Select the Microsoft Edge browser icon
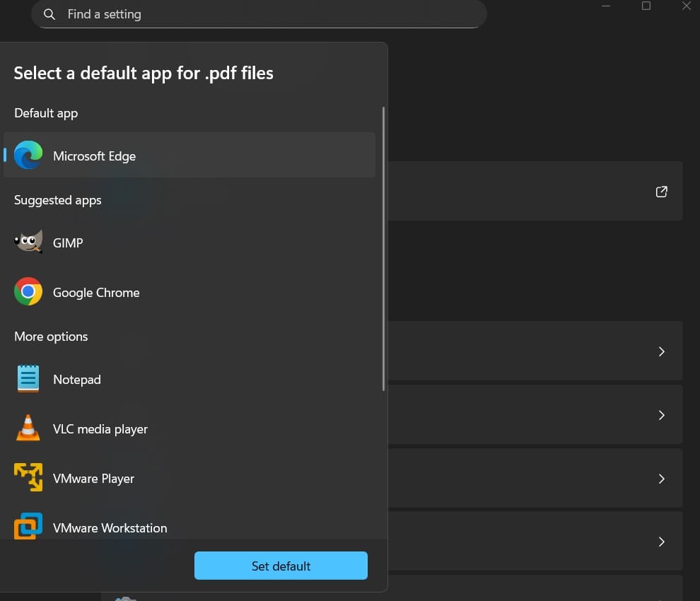Screen dimensions: 700x601 tap(28, 155)
